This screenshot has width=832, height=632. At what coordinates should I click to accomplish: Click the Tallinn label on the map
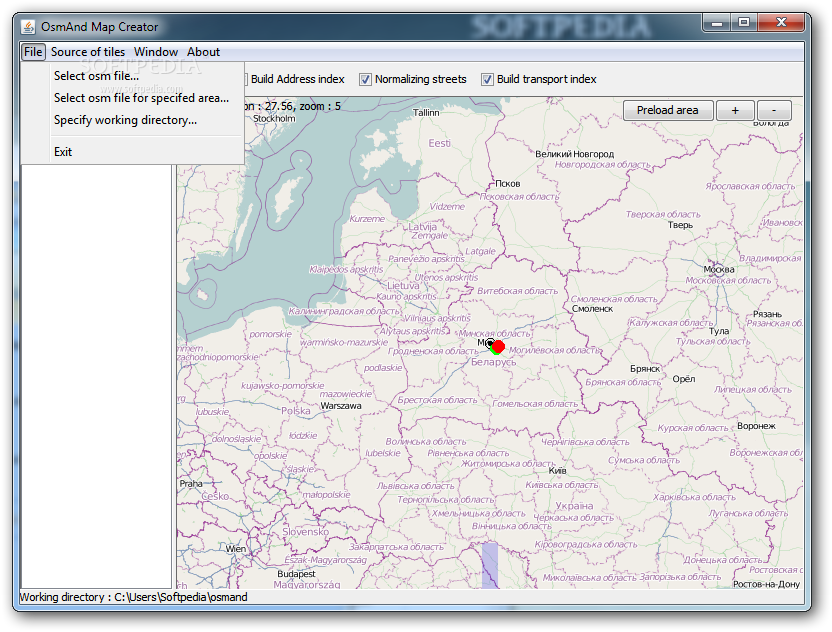coord(426,112)
